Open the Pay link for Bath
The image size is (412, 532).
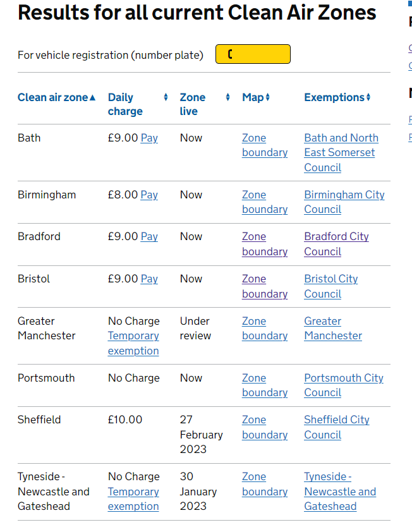[149, 138]
